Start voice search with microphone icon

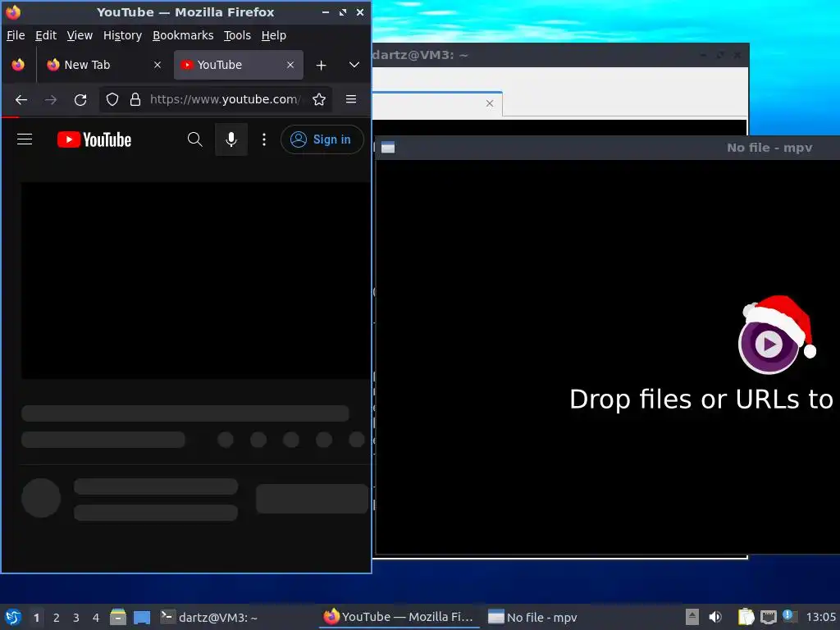click(231, 139)
